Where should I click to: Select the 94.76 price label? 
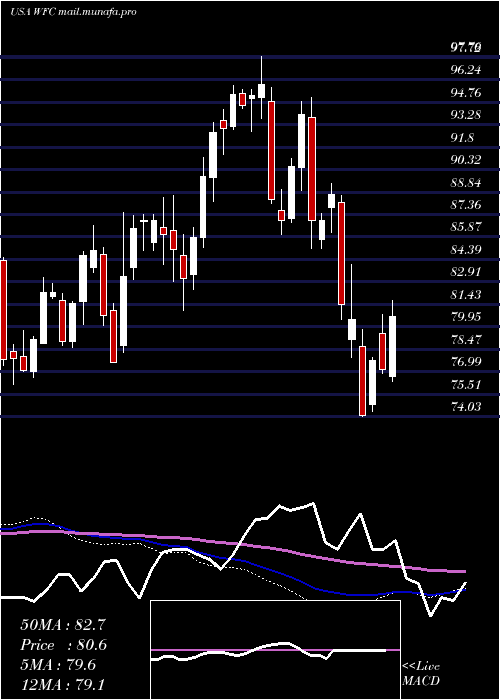(466, 92)
